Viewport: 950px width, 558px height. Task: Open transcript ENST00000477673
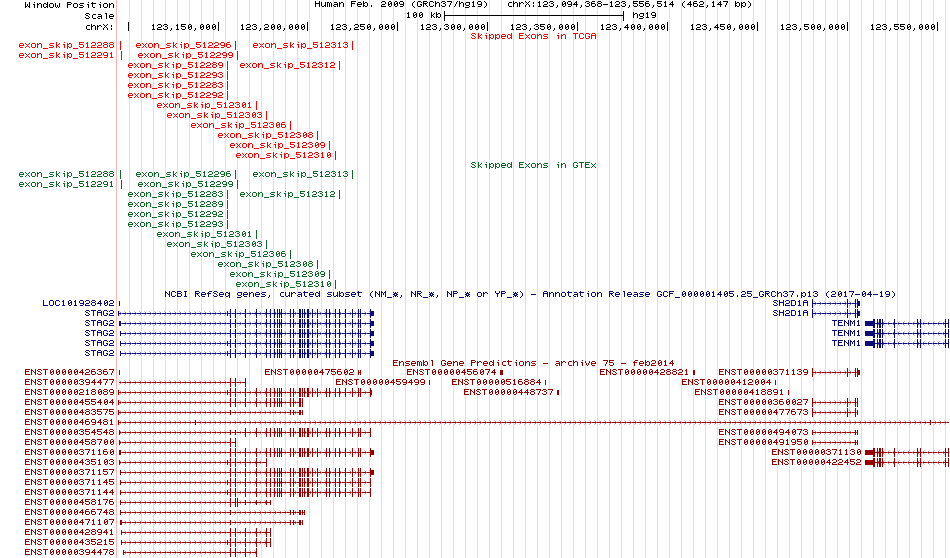(x=763, y=413)
